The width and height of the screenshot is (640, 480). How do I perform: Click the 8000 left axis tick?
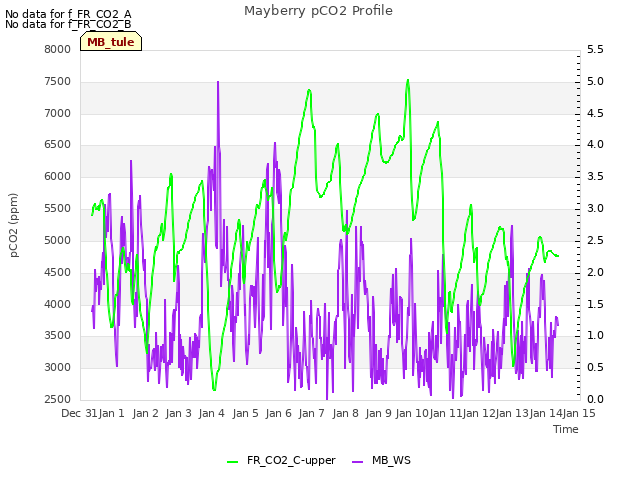pos(58,49)
